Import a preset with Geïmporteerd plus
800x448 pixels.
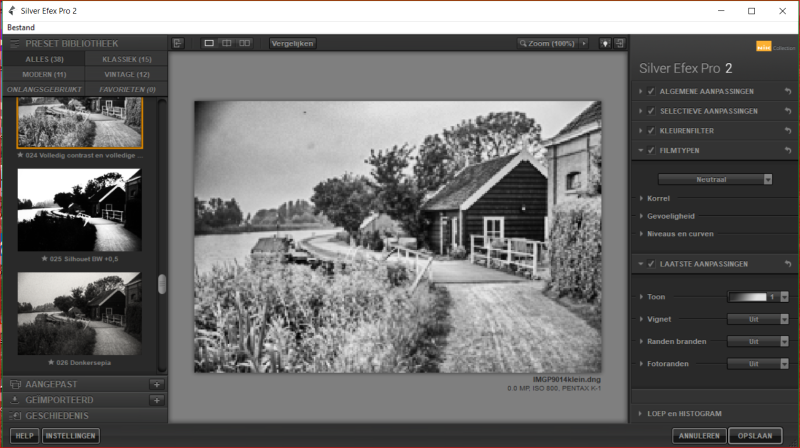(157, 400)
